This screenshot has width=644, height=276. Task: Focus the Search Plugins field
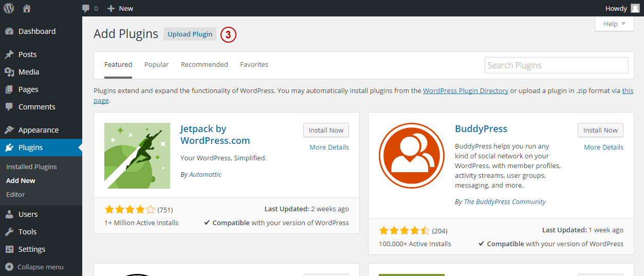[x=557, y=65]
